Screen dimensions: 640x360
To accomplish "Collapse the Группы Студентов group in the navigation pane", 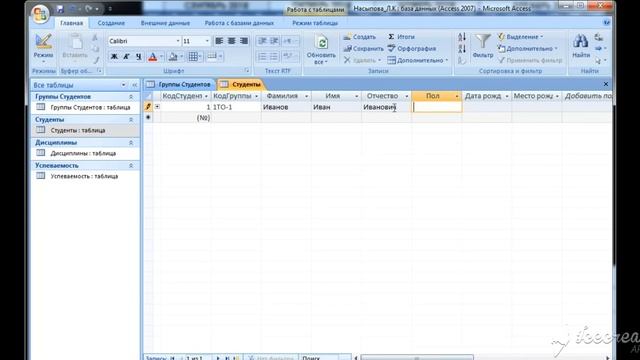I will [131, 97].
